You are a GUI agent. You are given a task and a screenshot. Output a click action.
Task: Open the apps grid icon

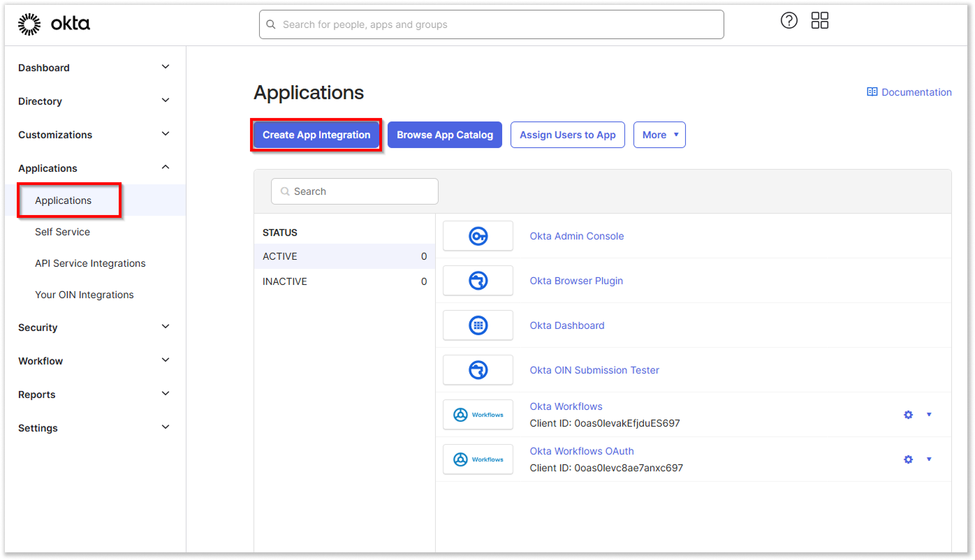(820, 21)
